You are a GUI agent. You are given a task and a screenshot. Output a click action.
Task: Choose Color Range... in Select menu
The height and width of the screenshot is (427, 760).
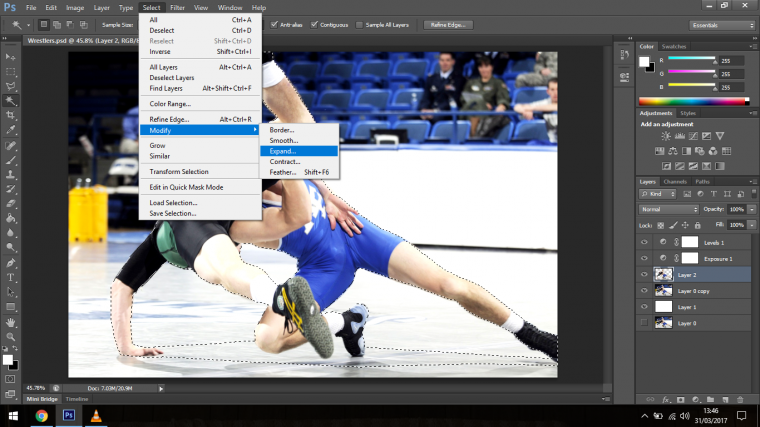tap(200, 104)
